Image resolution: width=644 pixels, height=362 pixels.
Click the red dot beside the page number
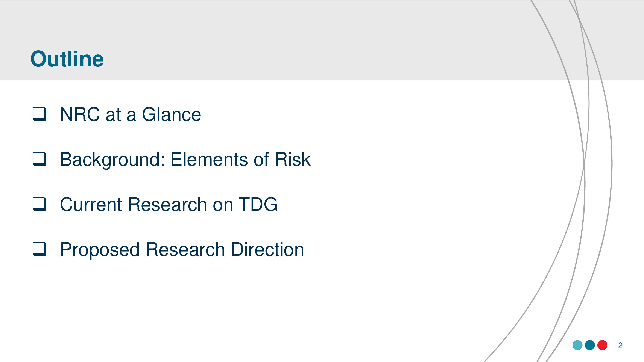coord(602,345)
